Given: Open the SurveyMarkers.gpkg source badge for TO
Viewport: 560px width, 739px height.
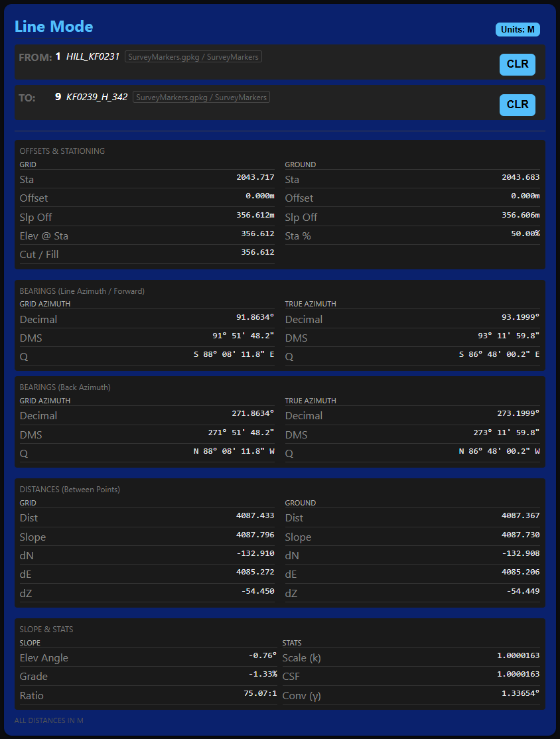Looking at the screenshot, I should [201, 97].
